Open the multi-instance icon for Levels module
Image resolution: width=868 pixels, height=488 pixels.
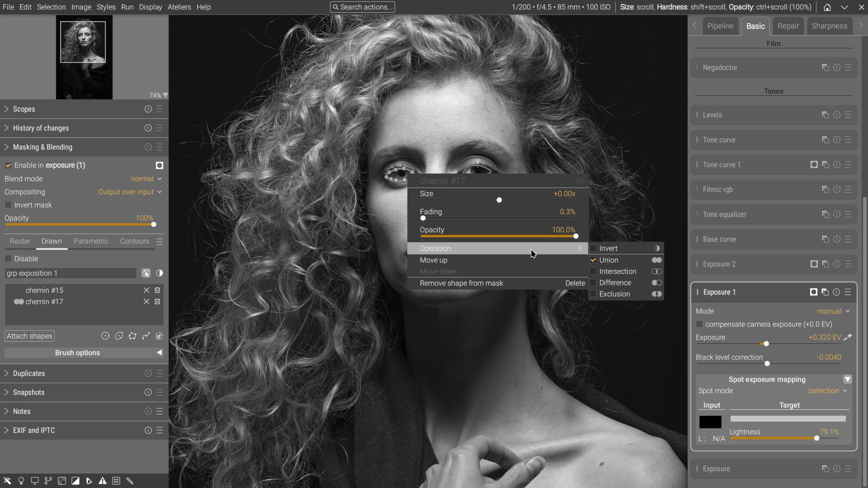(825, 115)
